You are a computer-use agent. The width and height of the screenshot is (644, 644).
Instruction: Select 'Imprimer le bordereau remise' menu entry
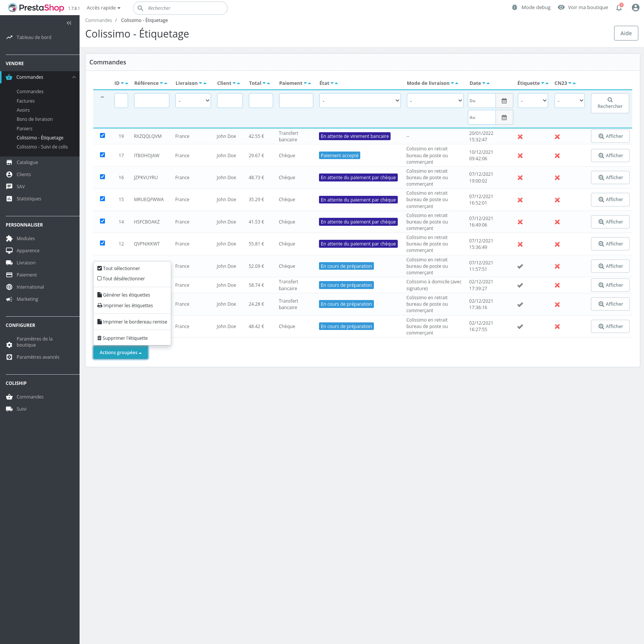coord(135,322)
